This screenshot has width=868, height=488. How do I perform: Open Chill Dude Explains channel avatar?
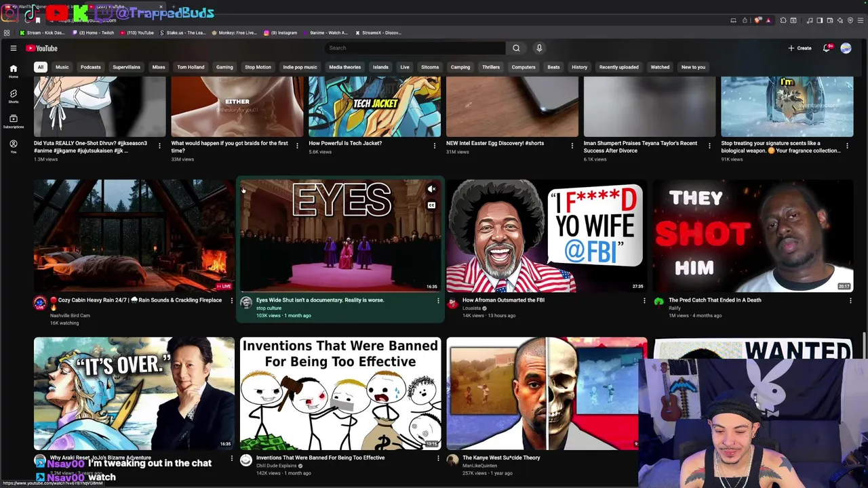pyautogui.click(x=246, y=460)
